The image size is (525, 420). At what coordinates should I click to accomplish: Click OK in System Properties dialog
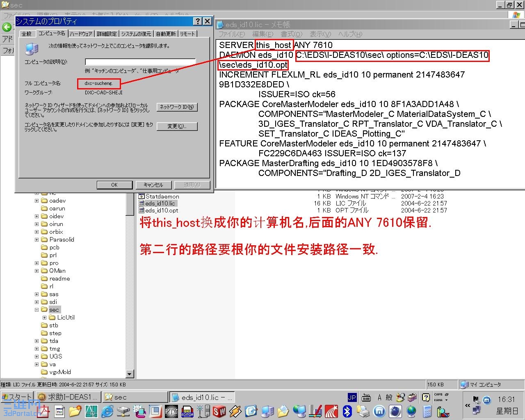click(114, 185)
